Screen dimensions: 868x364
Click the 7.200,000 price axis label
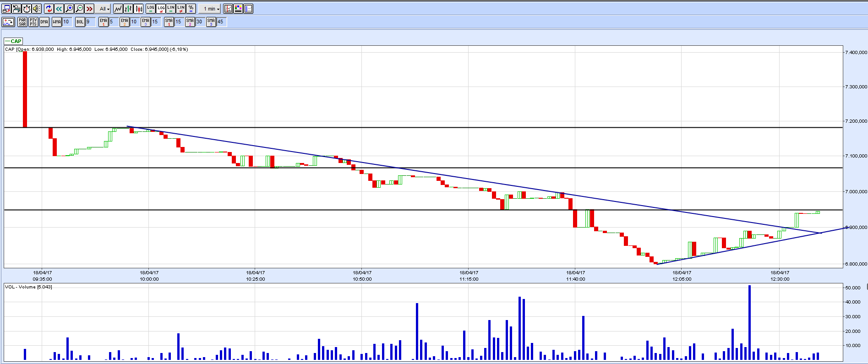[856, 121]
